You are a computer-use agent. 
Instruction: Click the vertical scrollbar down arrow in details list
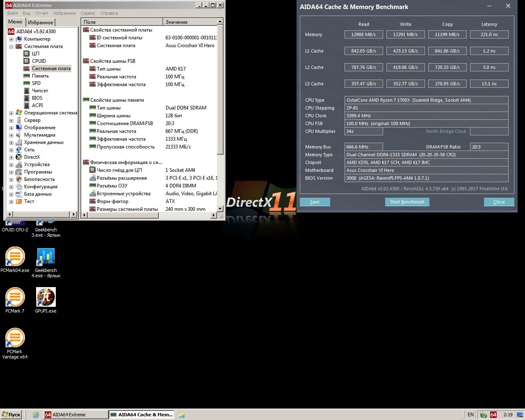click(220, 209)
